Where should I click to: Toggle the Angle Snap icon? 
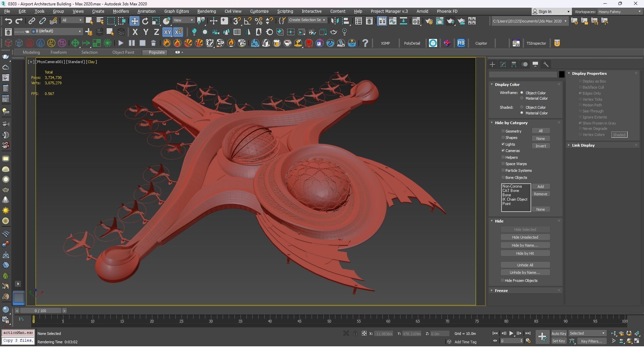tap(248, 21)
